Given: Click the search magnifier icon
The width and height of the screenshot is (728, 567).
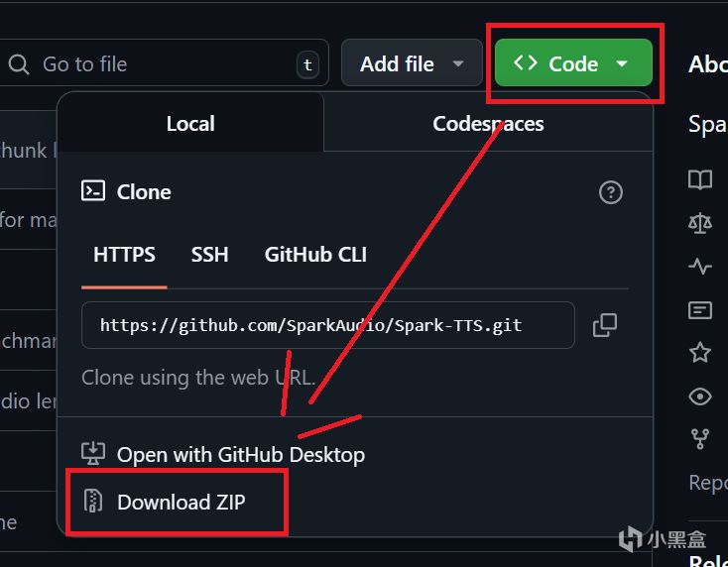Looking at the screenshot, I should tap(19, 64).
